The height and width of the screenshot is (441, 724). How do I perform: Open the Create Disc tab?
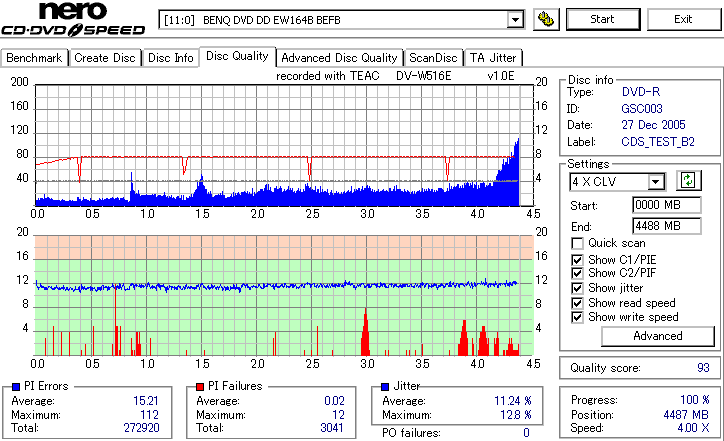point(105,58)
